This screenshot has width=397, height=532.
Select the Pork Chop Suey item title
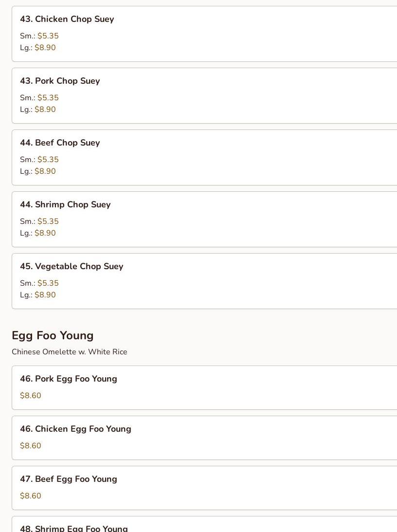tap(60, 81)
